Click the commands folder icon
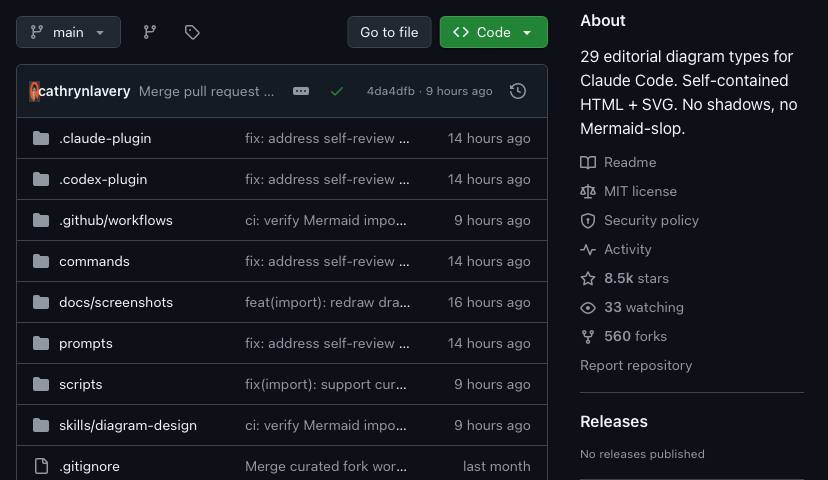Viewport: 828px width, 480px height. (41, 261)
